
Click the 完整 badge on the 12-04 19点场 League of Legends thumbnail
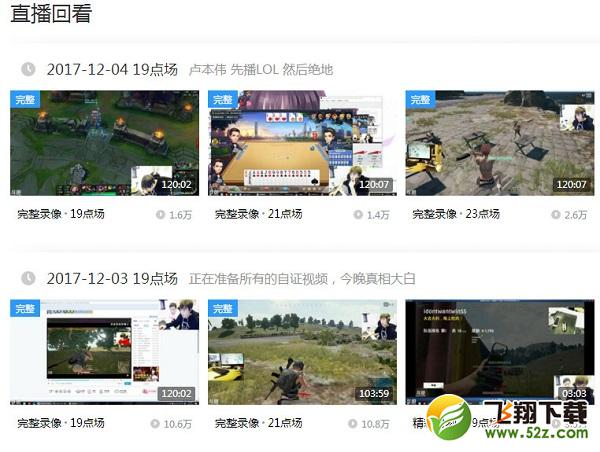[x=25, y=100]
